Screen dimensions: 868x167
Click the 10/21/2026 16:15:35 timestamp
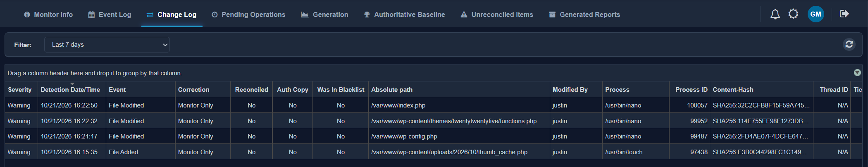click(x=69, y=152)
